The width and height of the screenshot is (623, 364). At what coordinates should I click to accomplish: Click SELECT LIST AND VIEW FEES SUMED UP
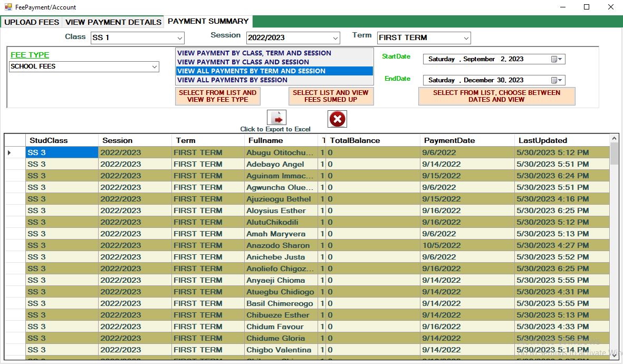point(331,96)
